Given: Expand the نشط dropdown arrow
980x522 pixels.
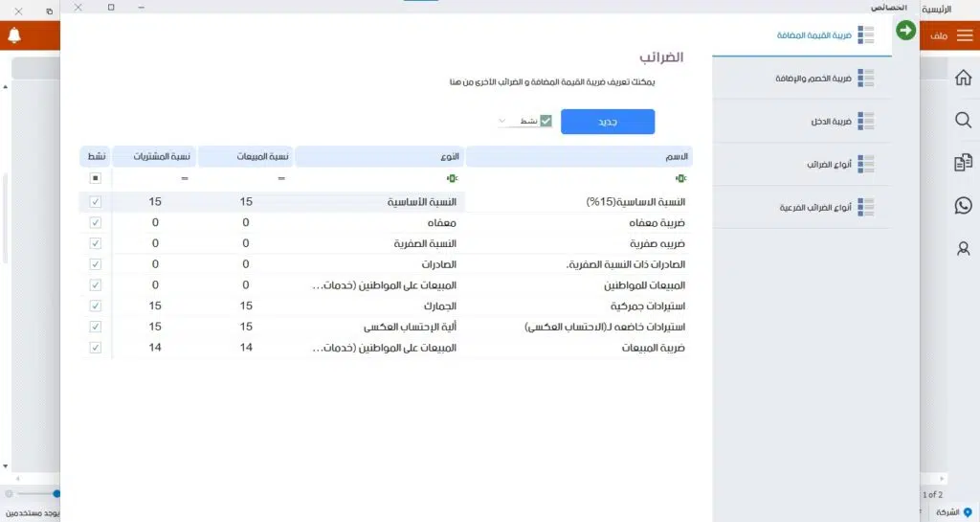Looking at the screenshot, I should 501,121.
